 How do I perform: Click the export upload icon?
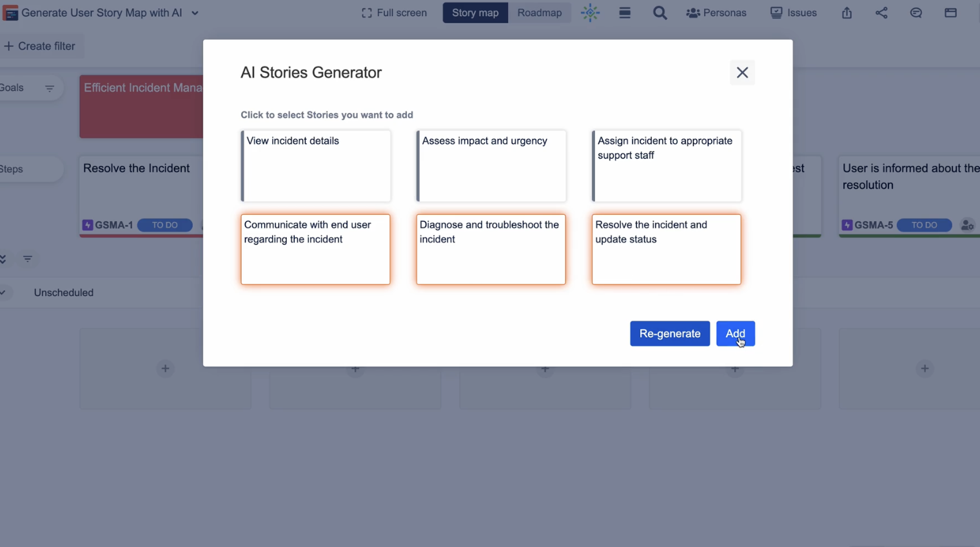click(x=847, y=13)
